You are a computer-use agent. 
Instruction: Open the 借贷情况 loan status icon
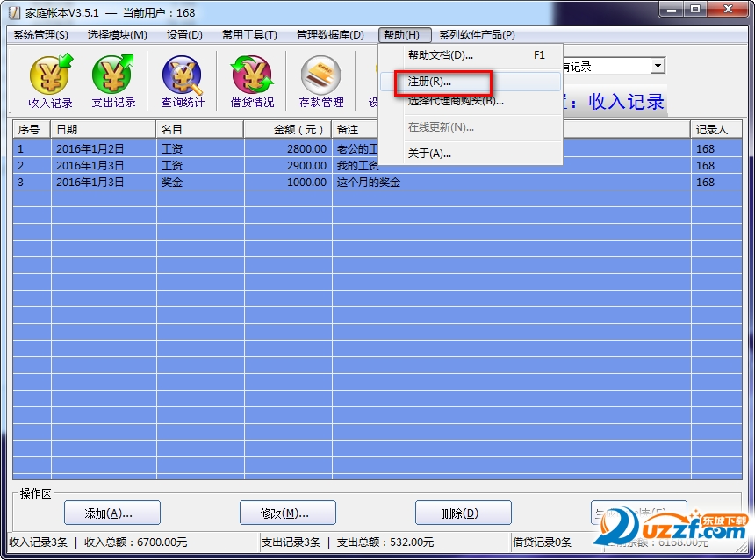click(252, 81)
